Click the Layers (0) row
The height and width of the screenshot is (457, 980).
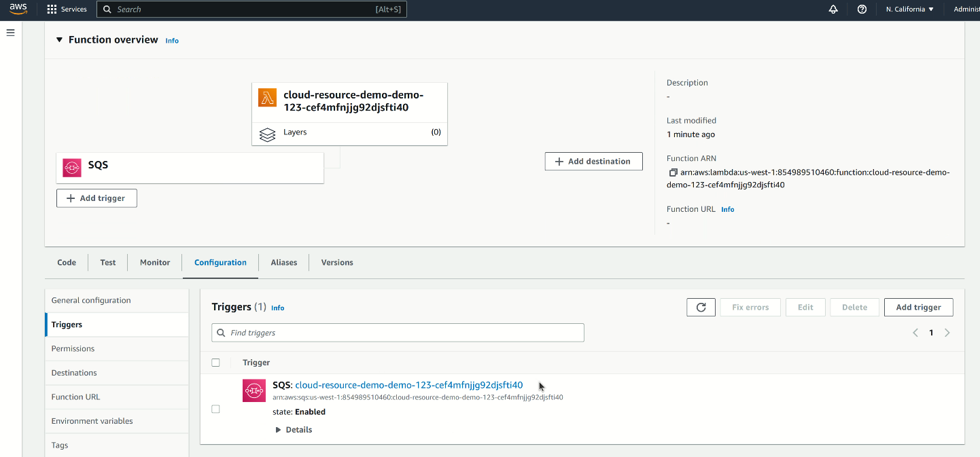(349, 133)
